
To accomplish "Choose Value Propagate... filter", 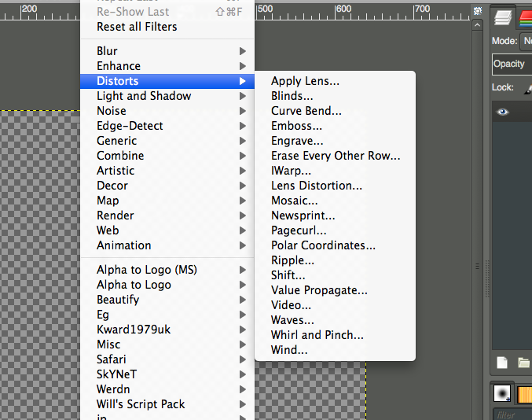I will click(335, 290).
